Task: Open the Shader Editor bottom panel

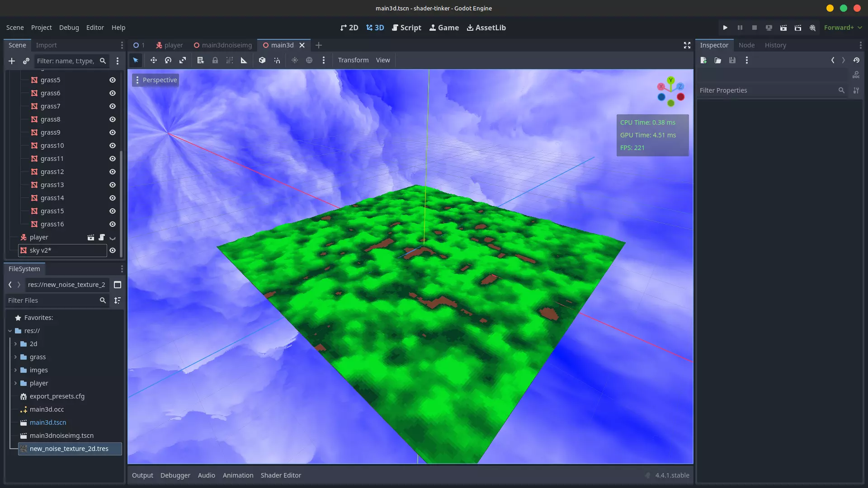Action: (281, 475)
